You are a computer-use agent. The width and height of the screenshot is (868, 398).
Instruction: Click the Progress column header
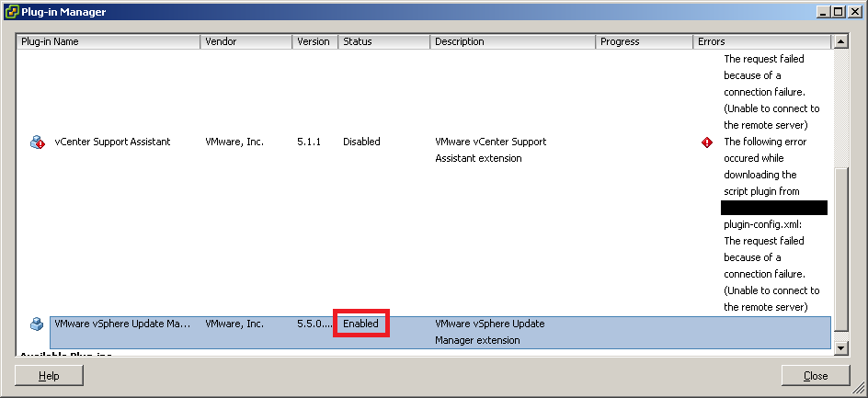(x=644, y=42)
